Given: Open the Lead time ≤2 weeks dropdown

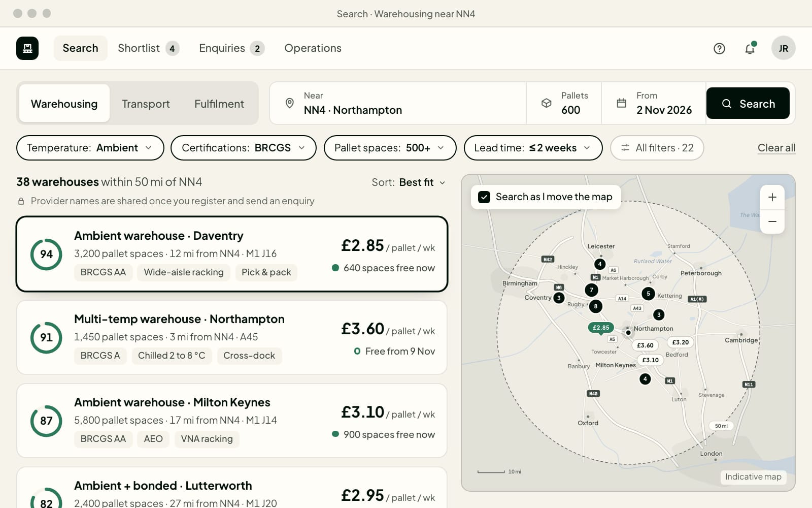Looking at the screenshot, I should (x=533, y=148).
